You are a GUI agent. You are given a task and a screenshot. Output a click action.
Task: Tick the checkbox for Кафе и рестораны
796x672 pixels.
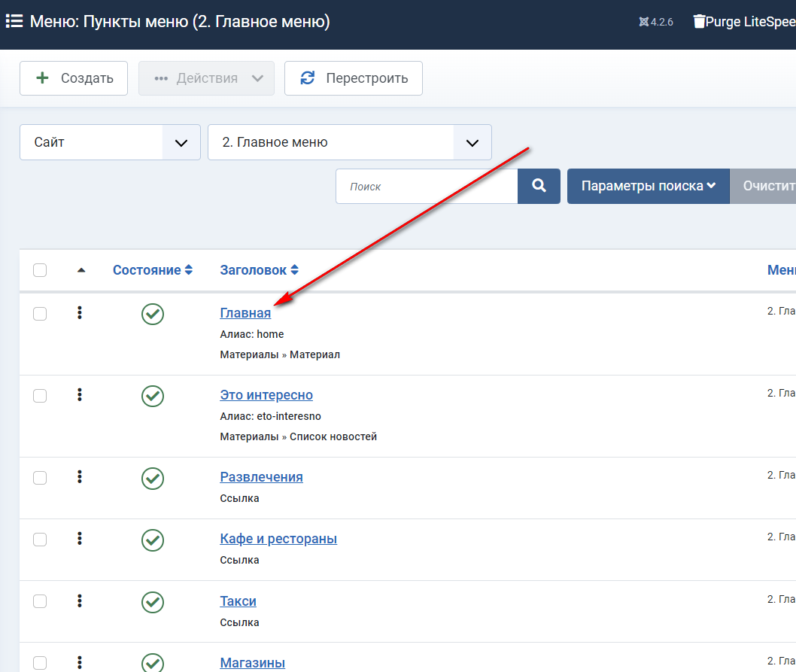(x=40, y=539)
